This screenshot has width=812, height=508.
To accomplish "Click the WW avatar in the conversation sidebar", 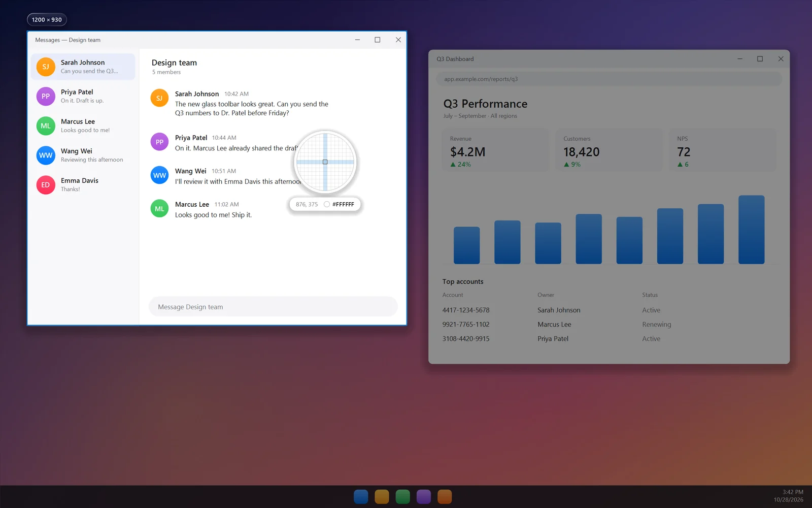I will click(x=46, y=155).
